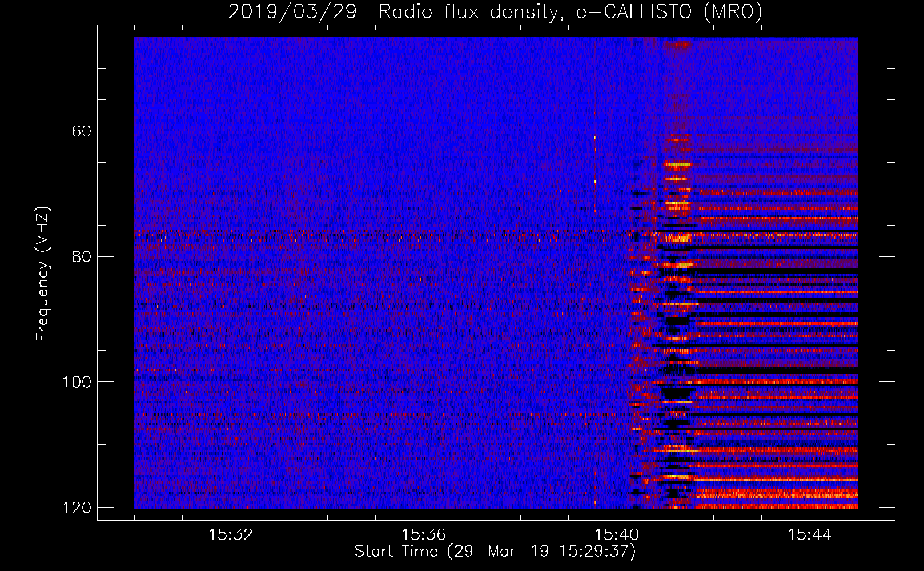924x571 pixels.
Task: Click the 15:44 time tick label
Action: point(810,535)
